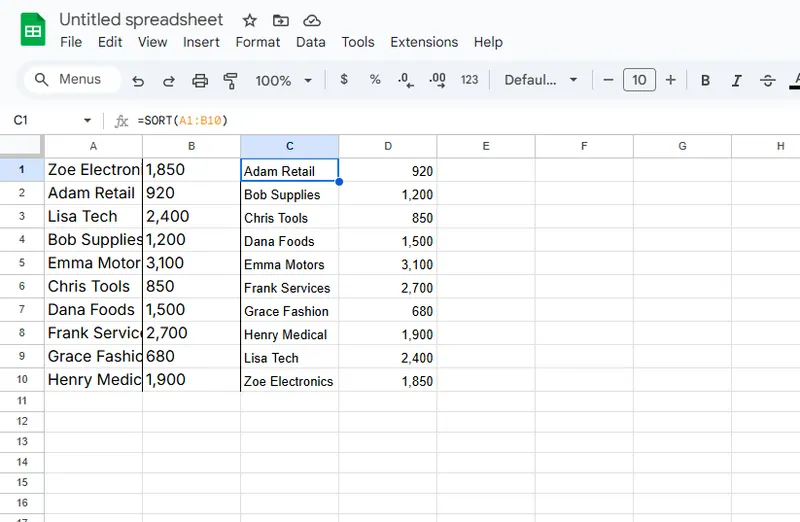The width and height of the screenshot is (800, 522).
Task: Open the Format menu
Action: 257,42
